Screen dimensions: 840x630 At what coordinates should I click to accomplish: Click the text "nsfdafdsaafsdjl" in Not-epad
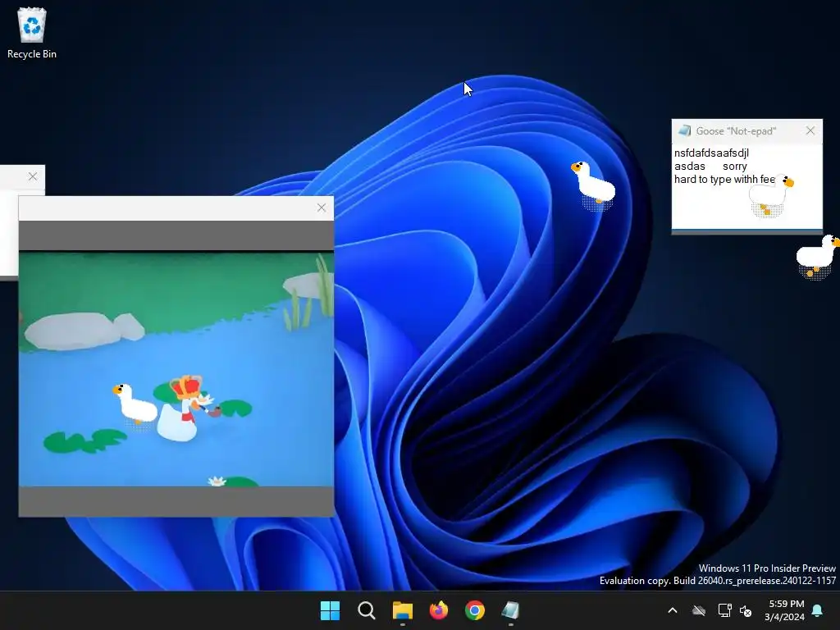(x=711, y=153)
